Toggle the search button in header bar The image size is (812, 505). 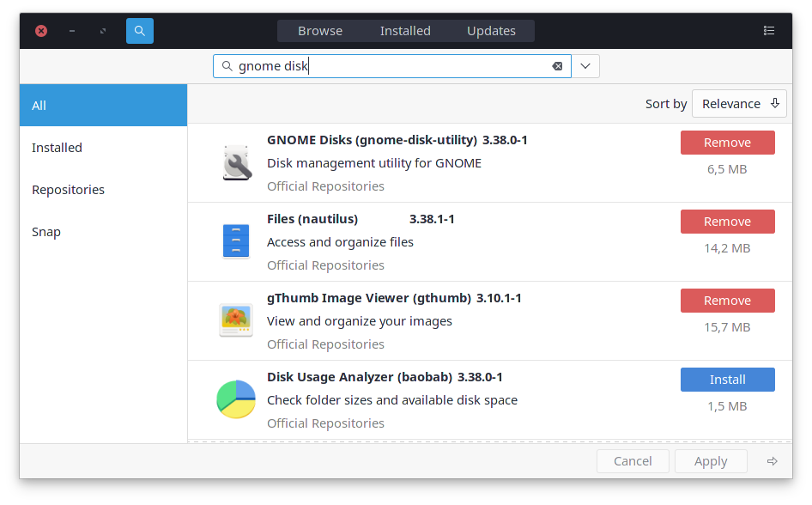(140, 31)
